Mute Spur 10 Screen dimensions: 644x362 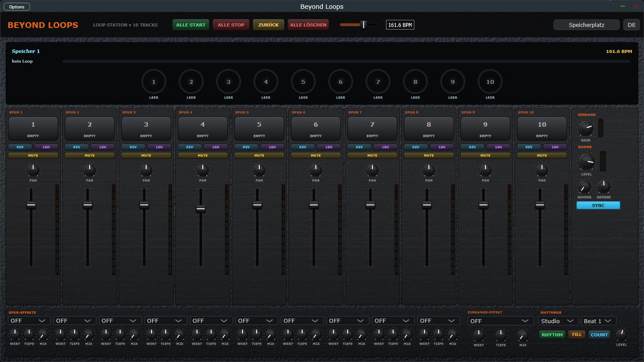pos(542,155)
